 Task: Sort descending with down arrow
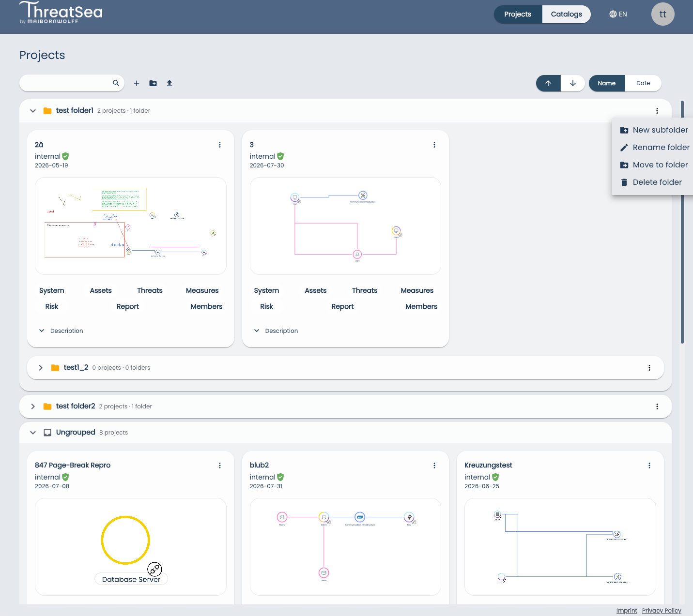(573, 83)
